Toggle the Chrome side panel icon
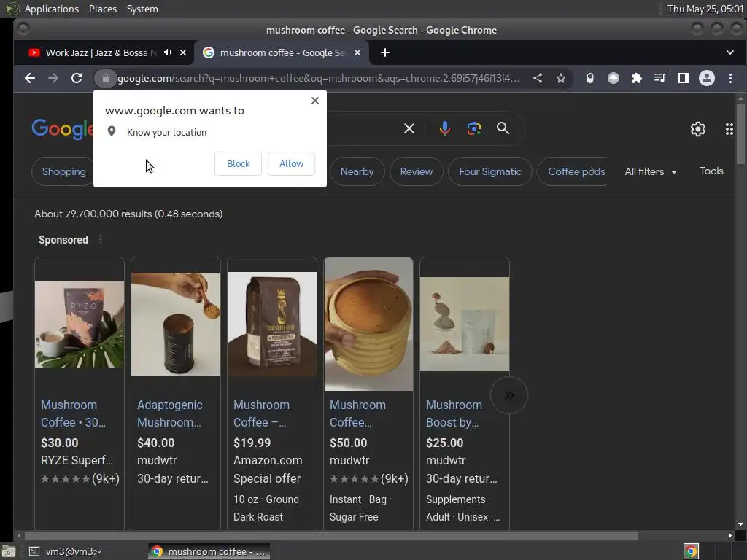This screenshot has width=747, height=560. [683, 78]
